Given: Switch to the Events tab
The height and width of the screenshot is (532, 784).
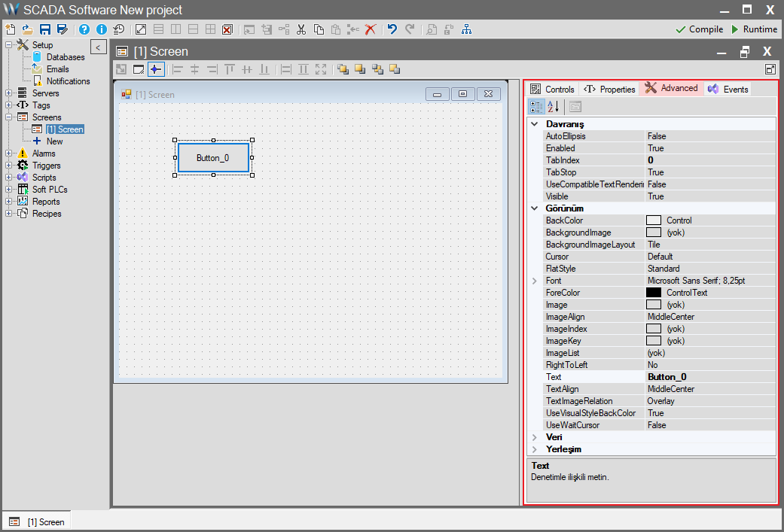Looking at the screenshot, I should (728, 89).
